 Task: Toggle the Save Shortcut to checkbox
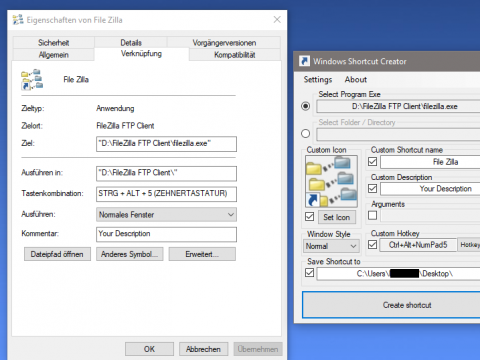coord(310,273)
